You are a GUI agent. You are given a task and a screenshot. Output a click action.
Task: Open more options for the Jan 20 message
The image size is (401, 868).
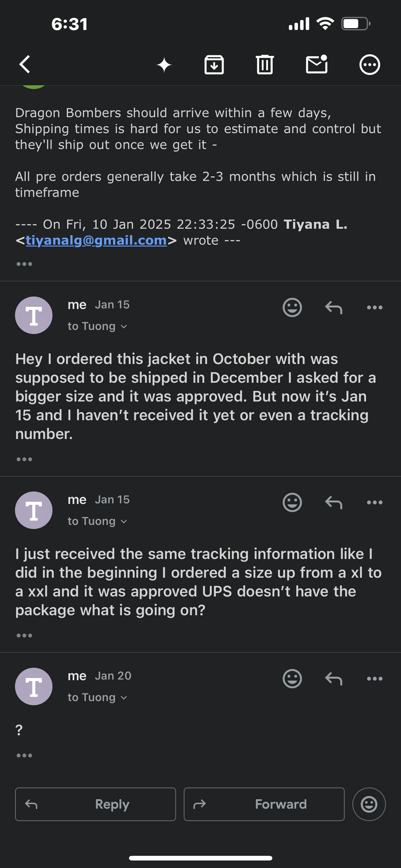[x=375, y=678]
